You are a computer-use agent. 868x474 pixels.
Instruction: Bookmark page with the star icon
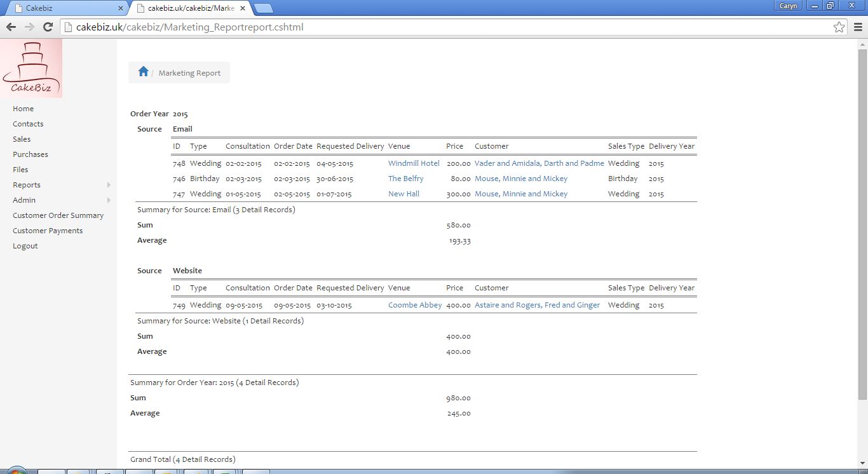(x=839, y=27)
